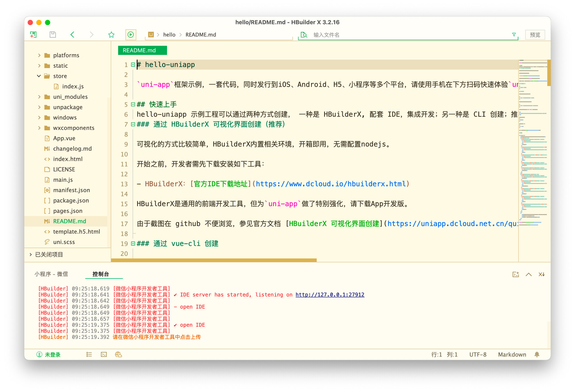Click the save file icon
The width and height of the screenshot is (575, 392).
(x=53, y=35)
